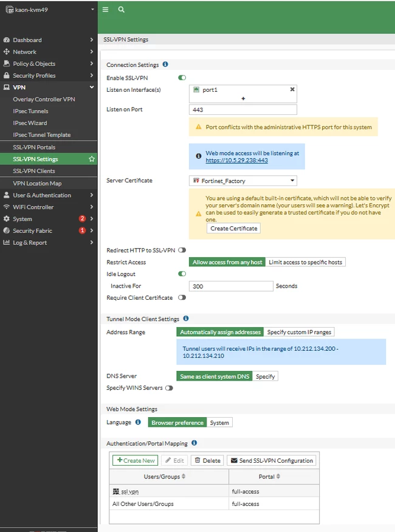Remove port1 with the X icon

[x=292, y=89]
